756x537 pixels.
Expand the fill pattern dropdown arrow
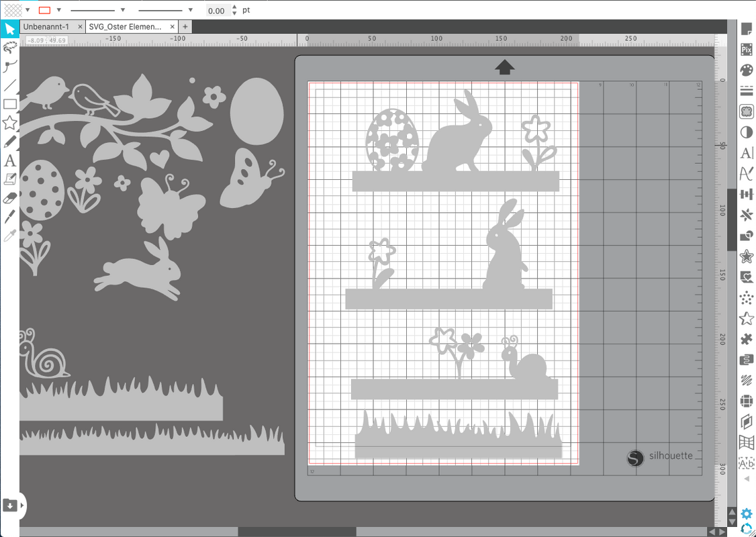tap(28, 10)
